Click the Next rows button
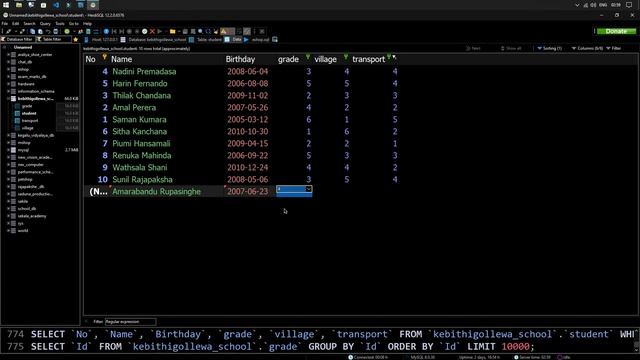Image resolution: width=640 pixels, height=360 pixels. pyautogui.click(x=473, y=48)
